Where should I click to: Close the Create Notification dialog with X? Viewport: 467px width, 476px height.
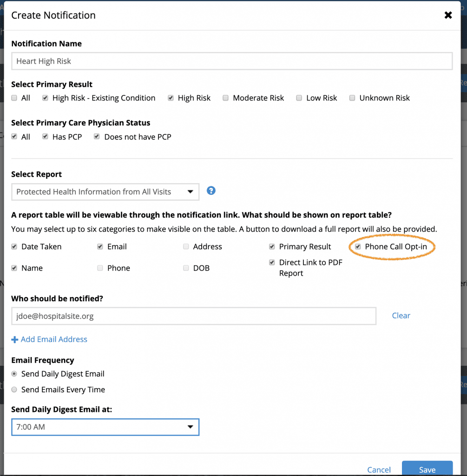point(448,15)
